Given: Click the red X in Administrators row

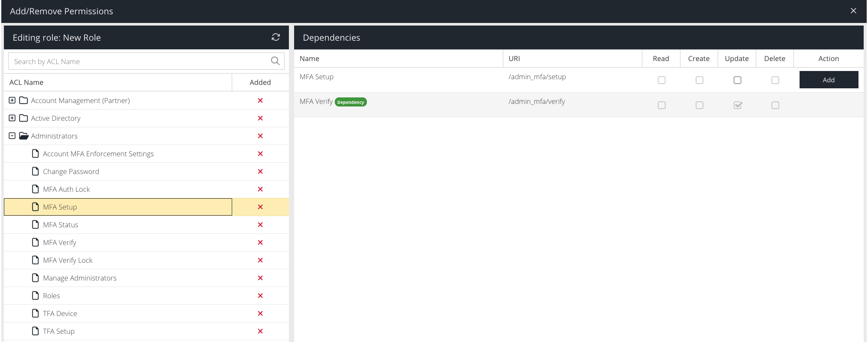Looking at the screenshot, I should tap(260, 136).
